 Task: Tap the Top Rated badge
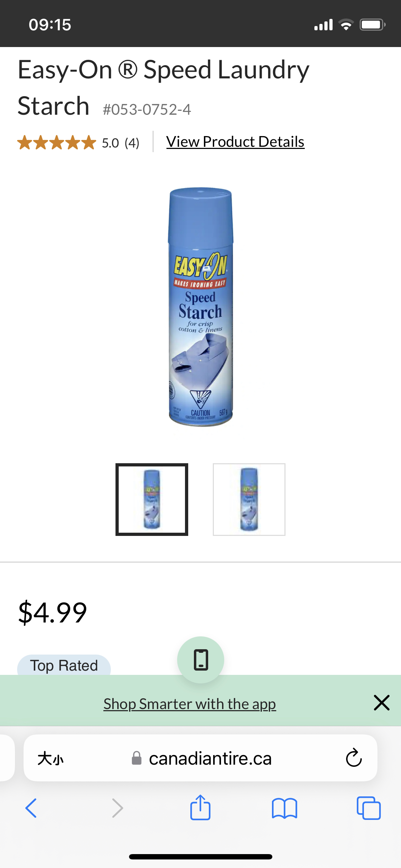64,665
